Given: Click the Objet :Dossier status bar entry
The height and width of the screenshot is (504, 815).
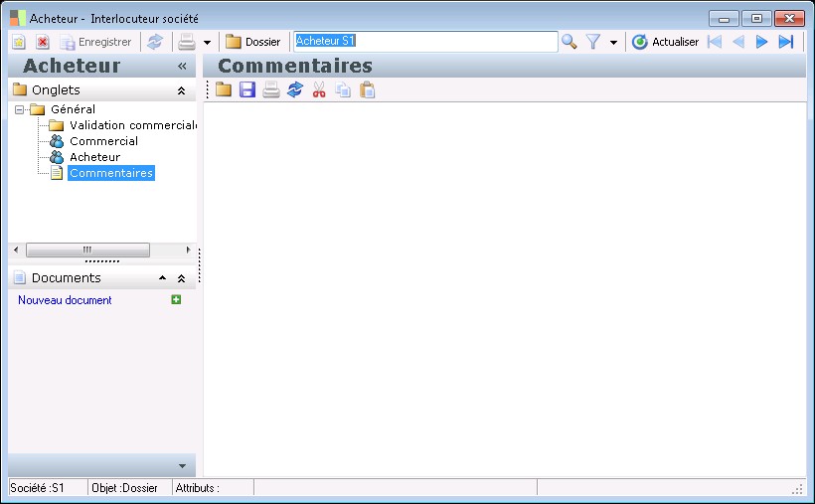Looking at the screenshot, I should click(124, 488).
